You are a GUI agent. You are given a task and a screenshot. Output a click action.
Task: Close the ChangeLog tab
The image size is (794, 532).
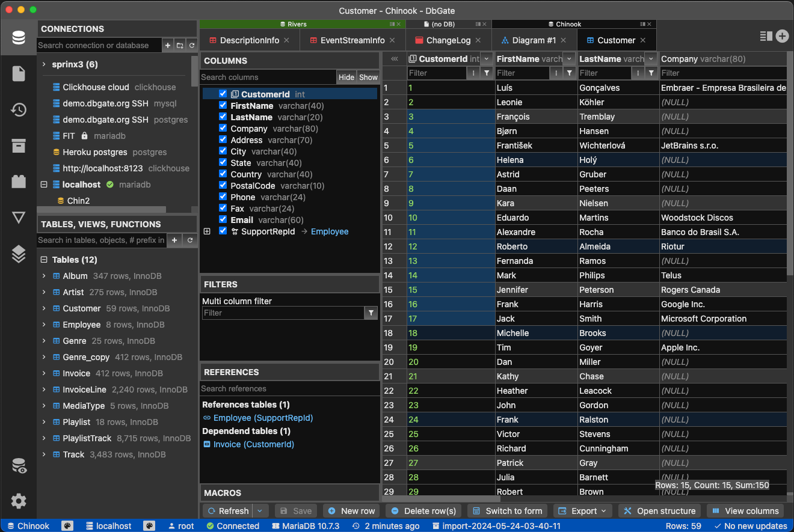478,40
